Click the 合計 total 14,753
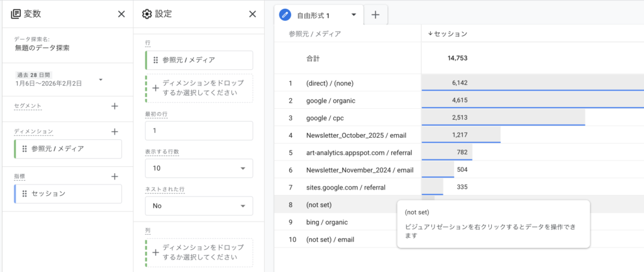This screenshot has height=272, width=644. point(458,59)
